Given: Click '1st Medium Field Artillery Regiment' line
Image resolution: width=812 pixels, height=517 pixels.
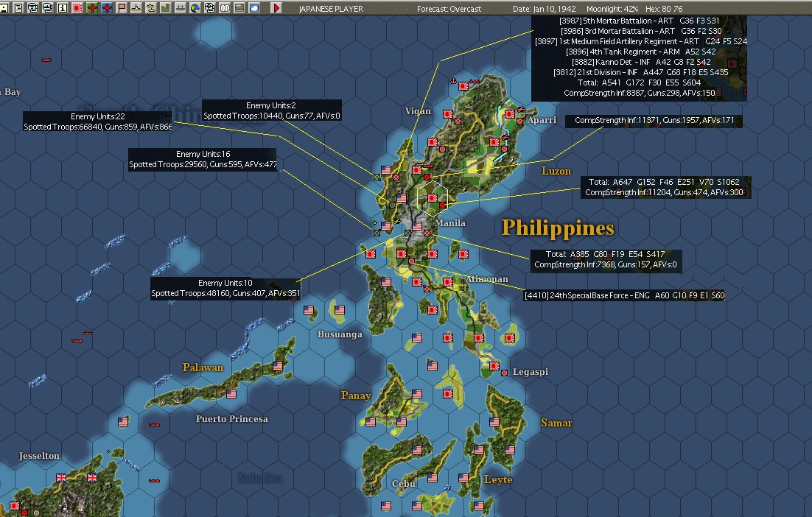Looking at the screenshot, I should click(640, 41).
